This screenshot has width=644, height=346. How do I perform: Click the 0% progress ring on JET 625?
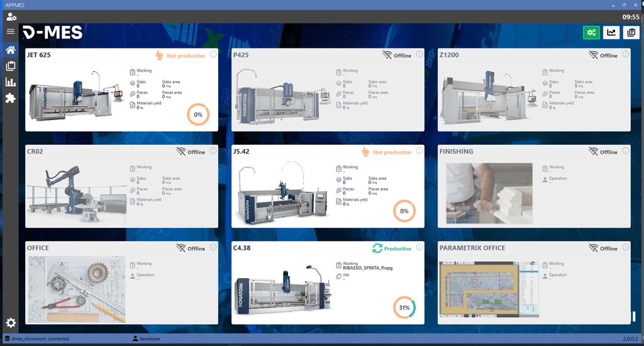(198, 114)
